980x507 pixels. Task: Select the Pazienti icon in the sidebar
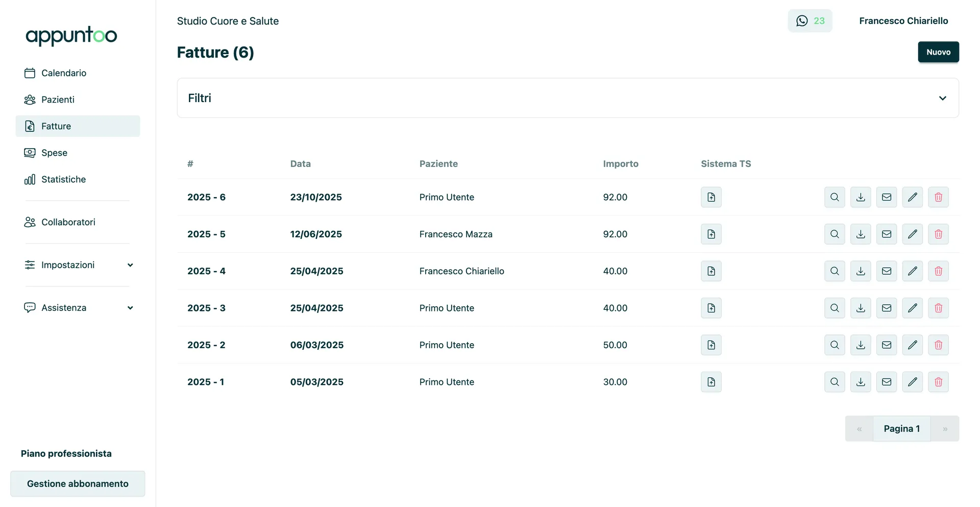30,100
